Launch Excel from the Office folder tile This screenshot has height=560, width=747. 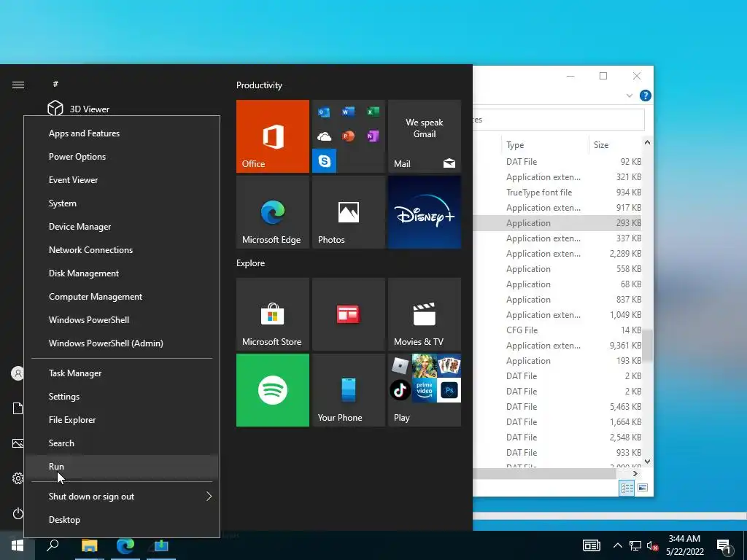(373, 112)
